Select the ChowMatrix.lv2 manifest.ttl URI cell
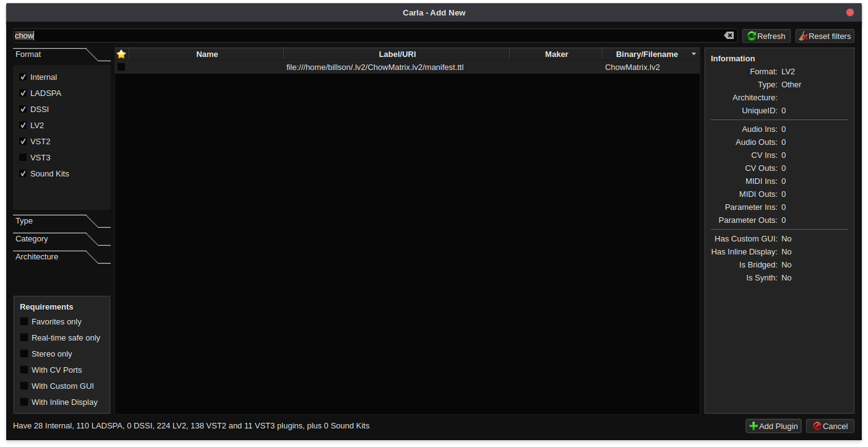 coord(397,67)
